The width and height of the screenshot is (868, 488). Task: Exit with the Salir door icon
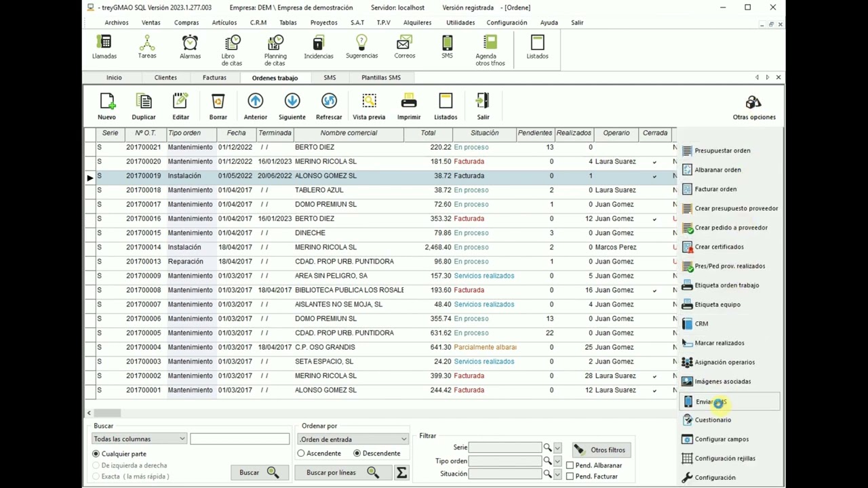(483, 107)
